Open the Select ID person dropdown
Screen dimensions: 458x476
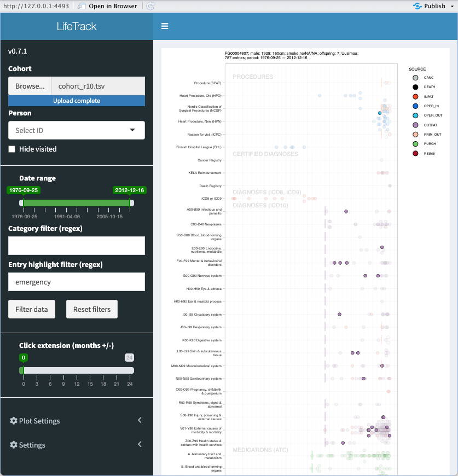(77, 130)
